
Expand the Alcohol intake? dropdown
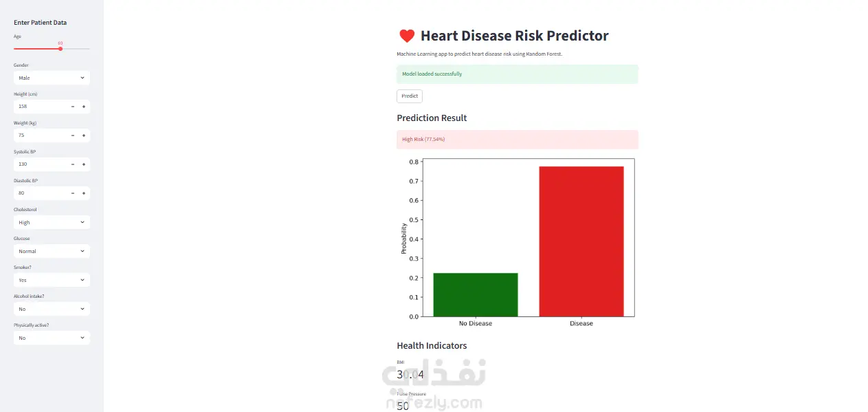click(x=52, y=309)
